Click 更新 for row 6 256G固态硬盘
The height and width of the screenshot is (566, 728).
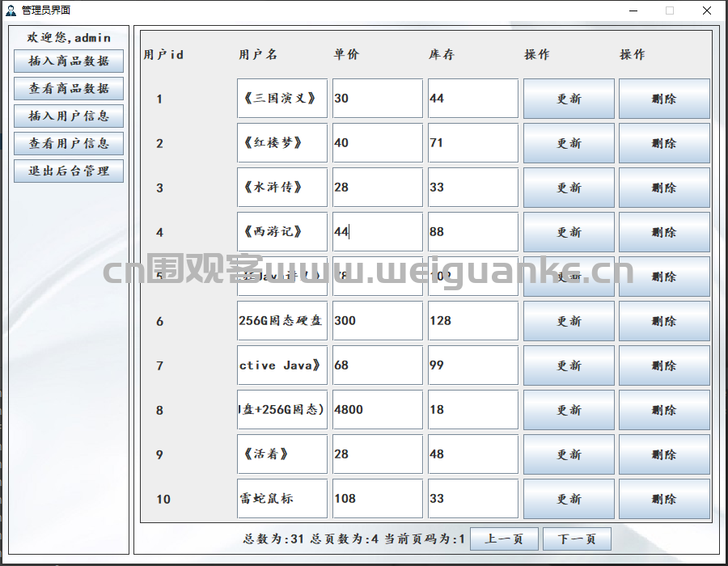point(569,321)
